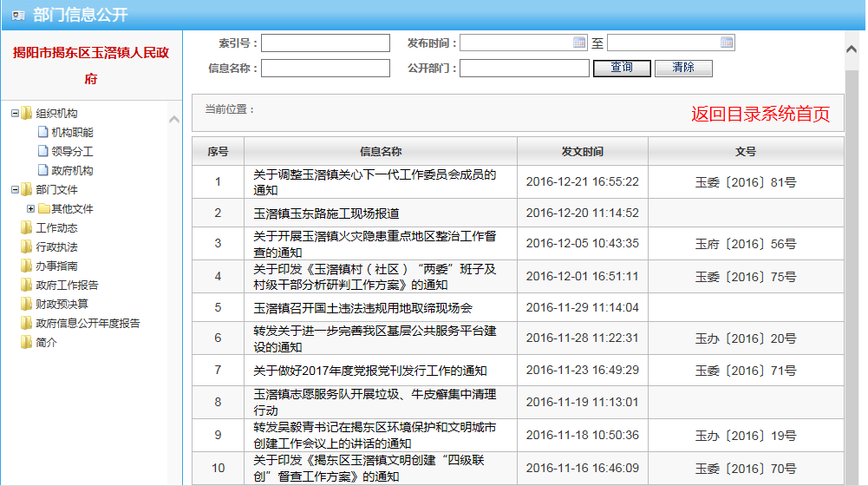Open 转发吴毅青书记 speech notice
This screenshot has width=868, height=486.
coord(375,436)
